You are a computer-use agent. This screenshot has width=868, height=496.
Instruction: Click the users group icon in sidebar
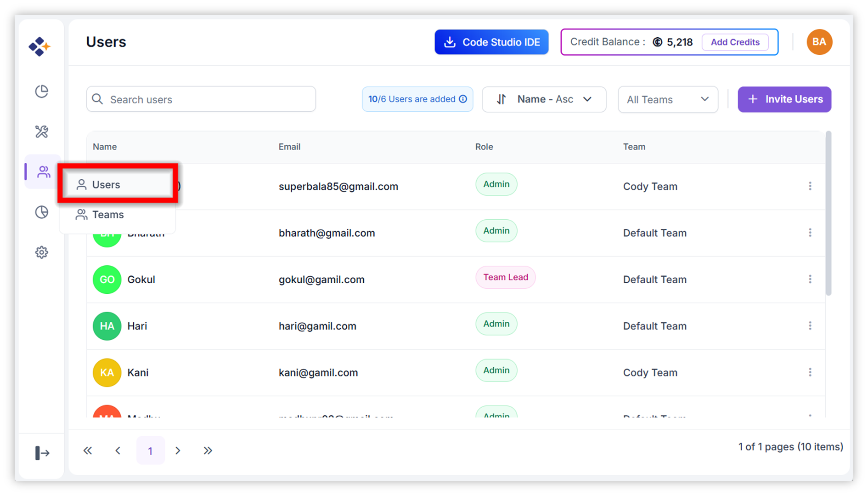pos(43,172)
